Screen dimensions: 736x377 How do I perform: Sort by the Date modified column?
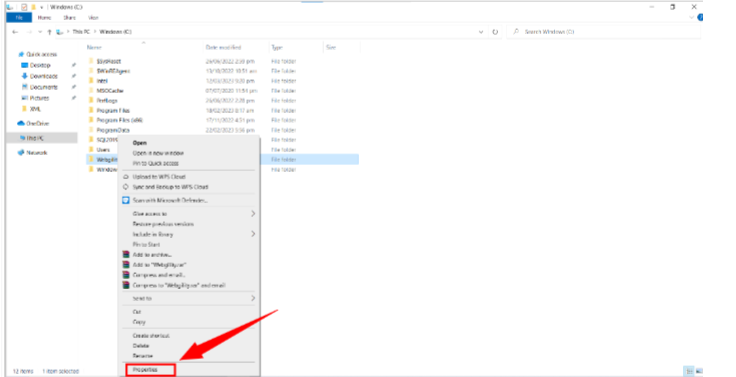point(223,47)
